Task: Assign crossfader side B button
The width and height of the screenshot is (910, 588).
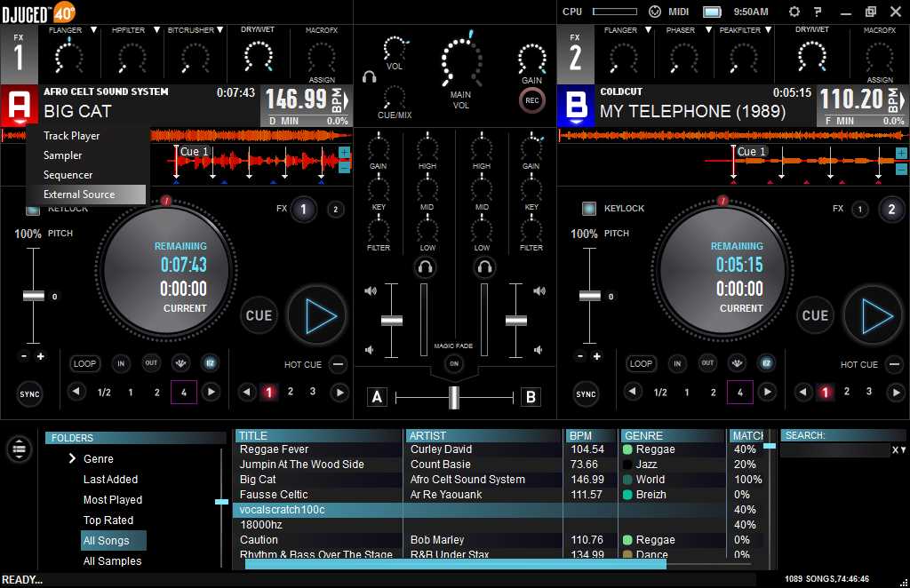Action: [530, 397]
